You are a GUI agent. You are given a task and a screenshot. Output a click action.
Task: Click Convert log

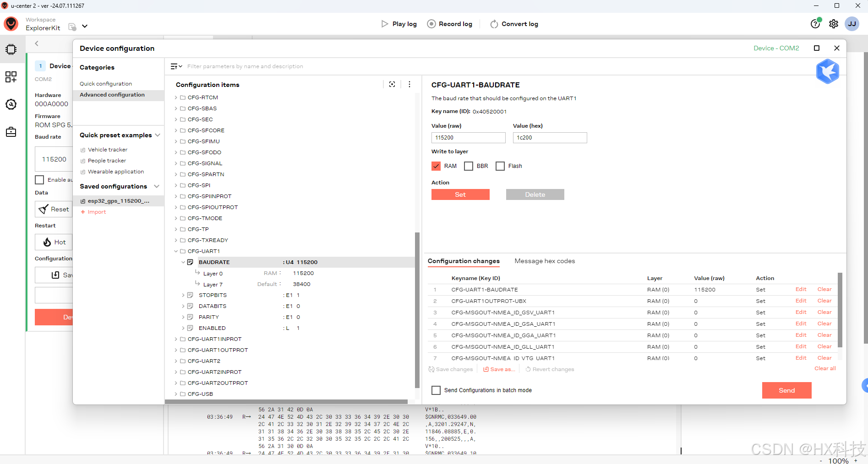(514, 24)
